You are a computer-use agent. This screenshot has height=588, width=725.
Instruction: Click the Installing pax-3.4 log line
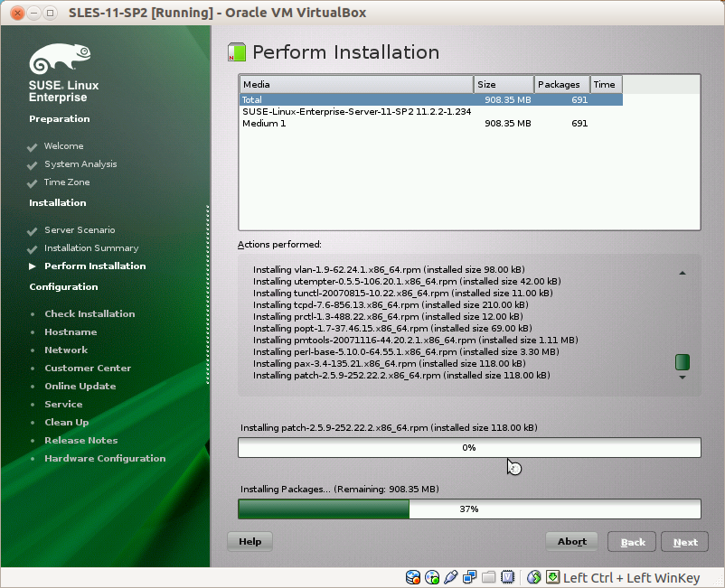(390, 363)
